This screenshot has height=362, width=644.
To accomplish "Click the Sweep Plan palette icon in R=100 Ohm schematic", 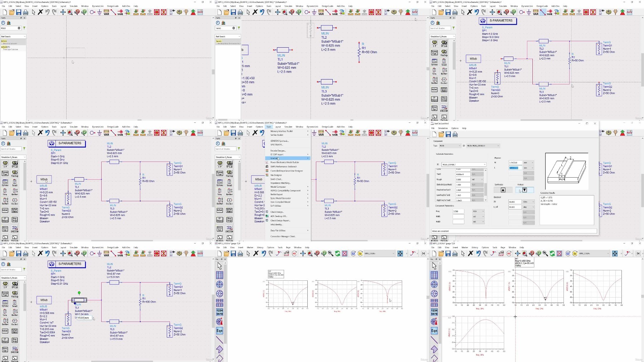I will tap(5, 294).
